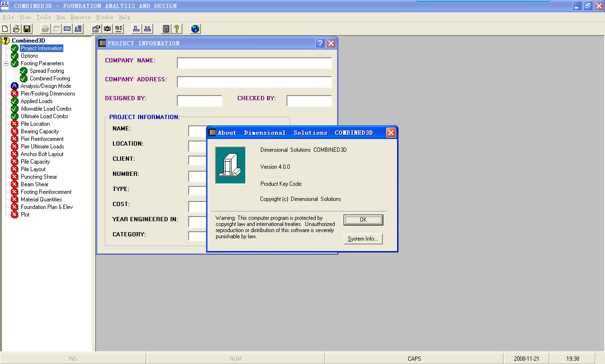Click green check icon beside Applied Loads
The width and height of the screenshot is (605, 364).
pyautogui.click(x=15, y=101)
